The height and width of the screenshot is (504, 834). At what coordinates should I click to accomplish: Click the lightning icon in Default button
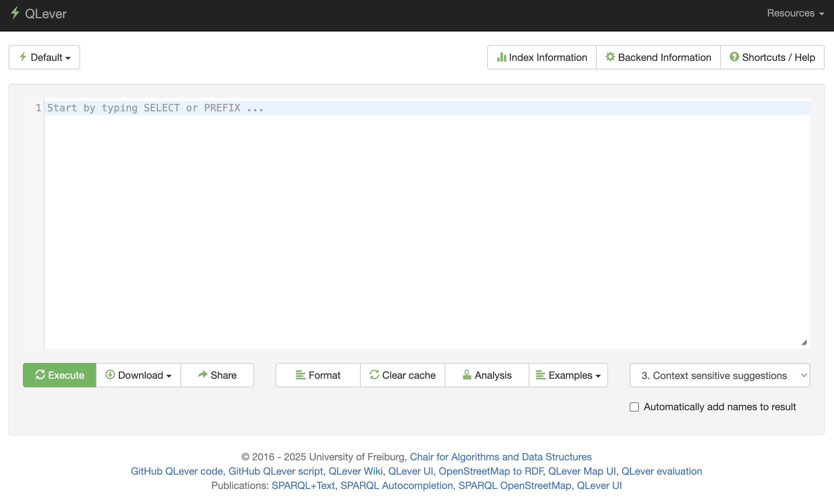pos(23,57)
